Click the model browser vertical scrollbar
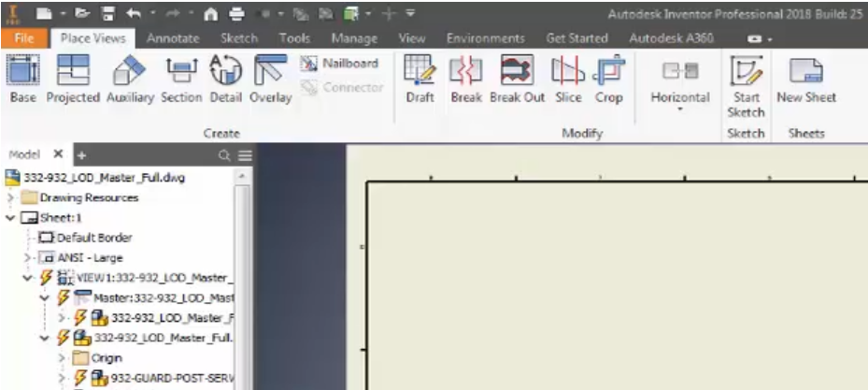Screen dimensions: 868x390 [x=243, y=281]
